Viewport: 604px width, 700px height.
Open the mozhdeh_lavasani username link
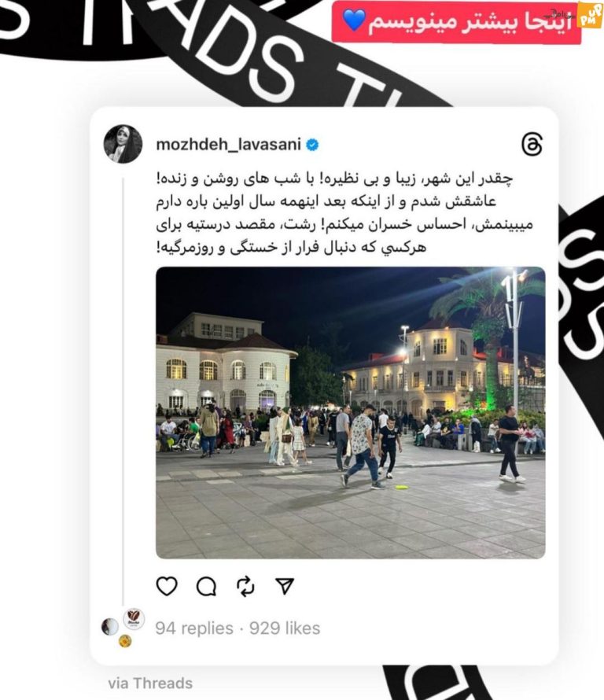coord(228,145)
